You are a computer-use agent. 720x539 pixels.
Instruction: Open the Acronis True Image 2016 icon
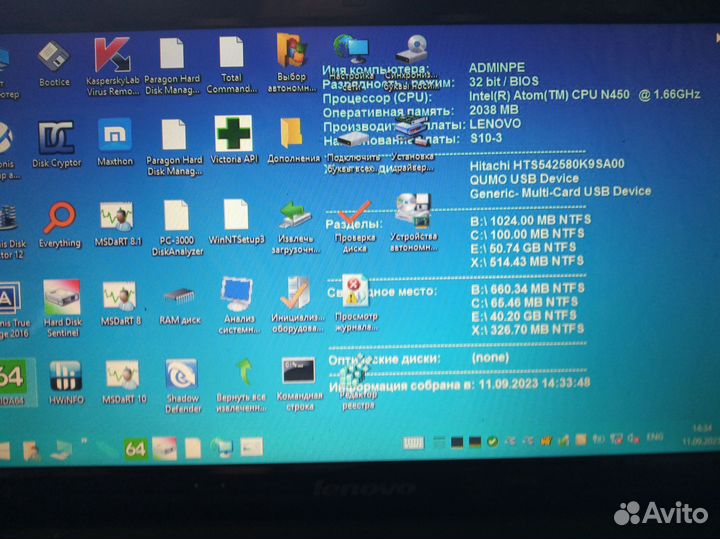pyautogui.click(x=13, y=310)
